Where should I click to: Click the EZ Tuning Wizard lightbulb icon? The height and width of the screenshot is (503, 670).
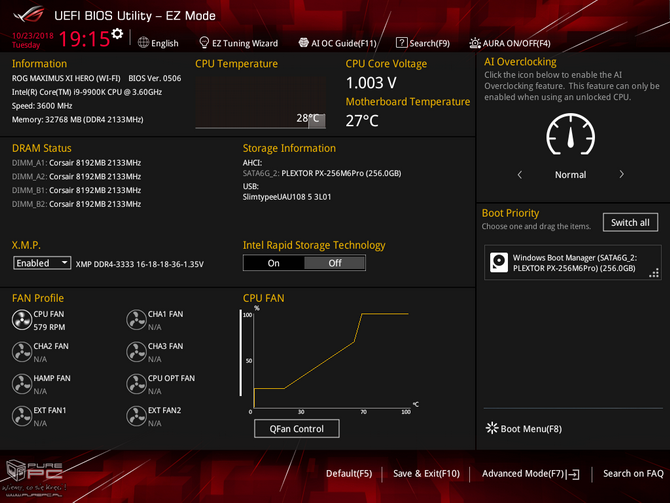pos(204,43)
